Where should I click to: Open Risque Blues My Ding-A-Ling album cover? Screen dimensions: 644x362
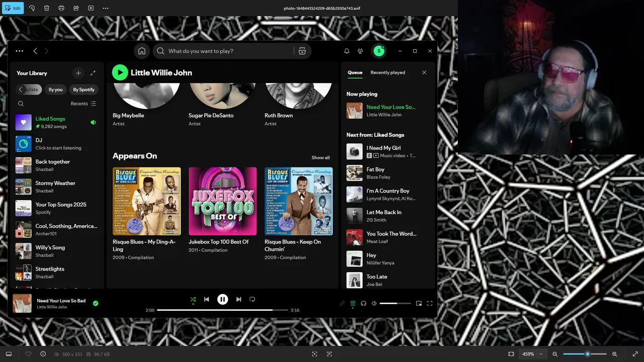(146, 201)
